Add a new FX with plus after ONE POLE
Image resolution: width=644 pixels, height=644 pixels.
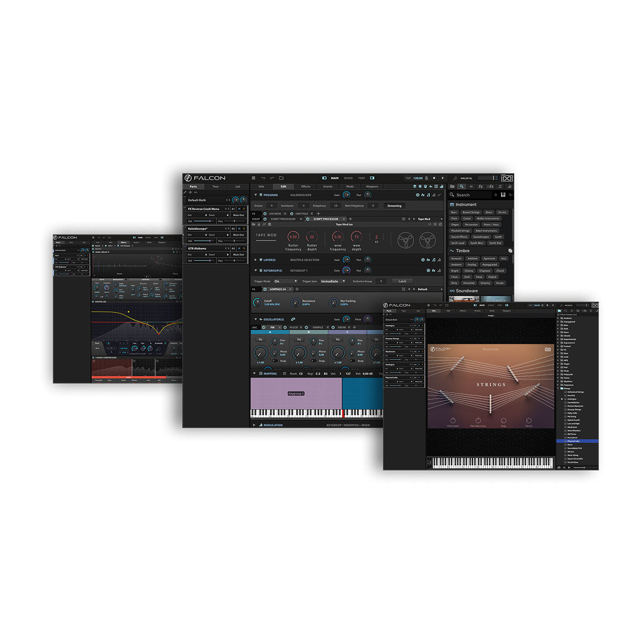318,214
